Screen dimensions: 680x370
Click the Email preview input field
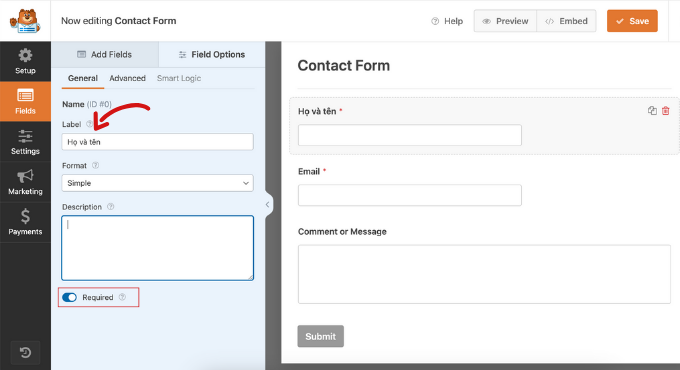pos(409,195)
